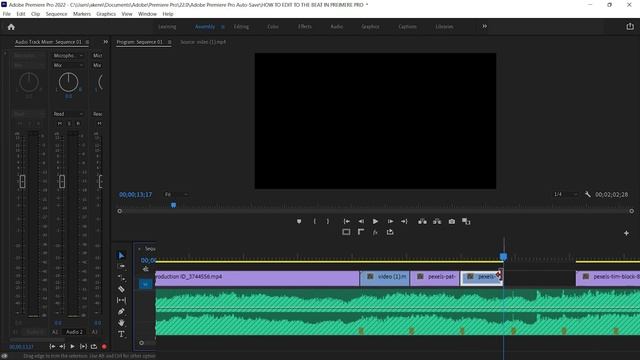Open the Audio Track Mixer panel menu

pyautogui.click(x=87, y=42)
